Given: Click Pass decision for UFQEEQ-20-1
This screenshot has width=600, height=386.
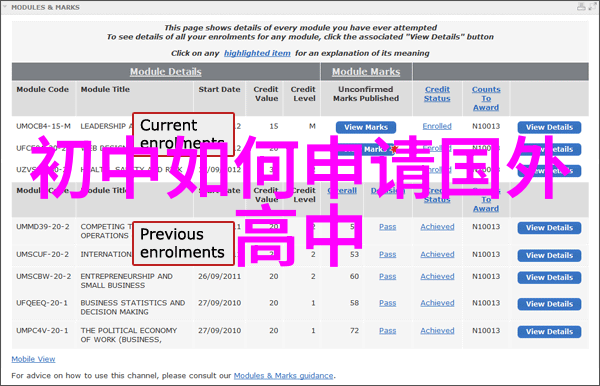Looking at the screenshot, I should 388,303.
